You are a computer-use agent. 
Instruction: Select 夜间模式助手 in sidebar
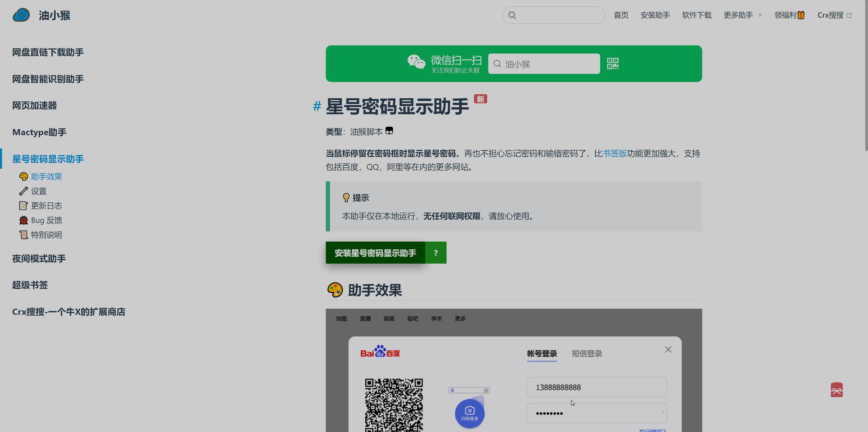pyautogui.click(x=39, y=259)
